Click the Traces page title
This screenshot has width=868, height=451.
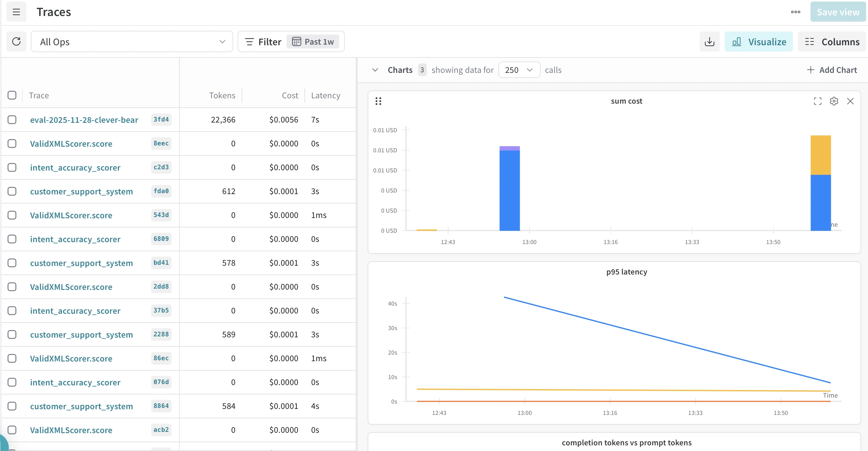point(53,12)
